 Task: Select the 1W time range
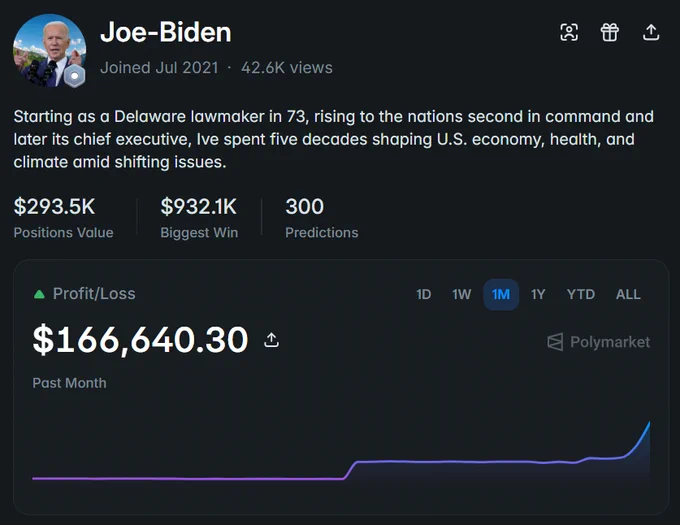(x=461, y=294)
